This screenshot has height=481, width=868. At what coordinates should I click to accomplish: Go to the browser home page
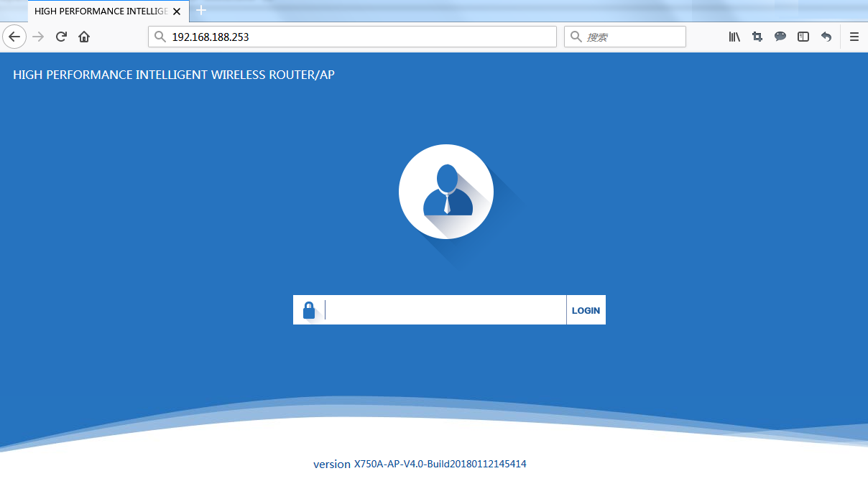(x=84, y=37)
